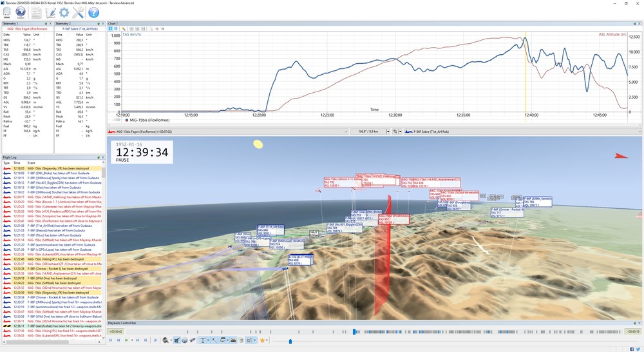Click the playback speed slider handle

click(290, 341)
